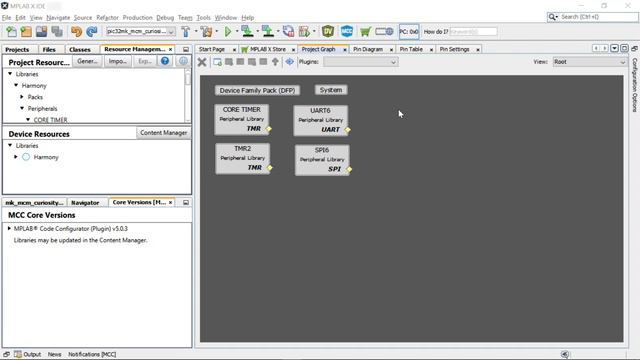Select the SPI6 peripheral block
The height and width of the screenshot is (360, 640).
tap(322, 160)
